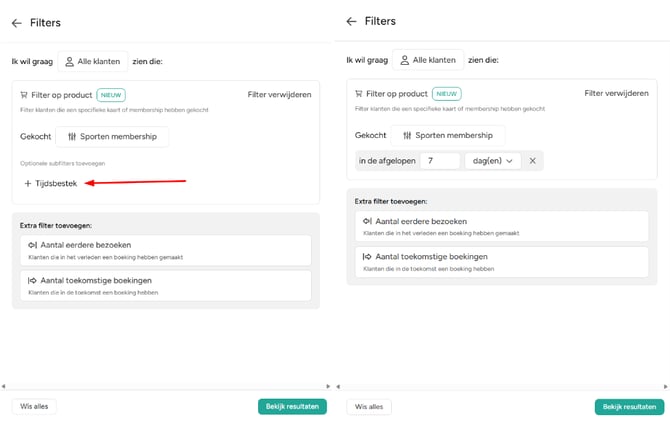670x440 pixels.
Task: Click Filter verwijderen in the left panel
Action: (279, 95)
